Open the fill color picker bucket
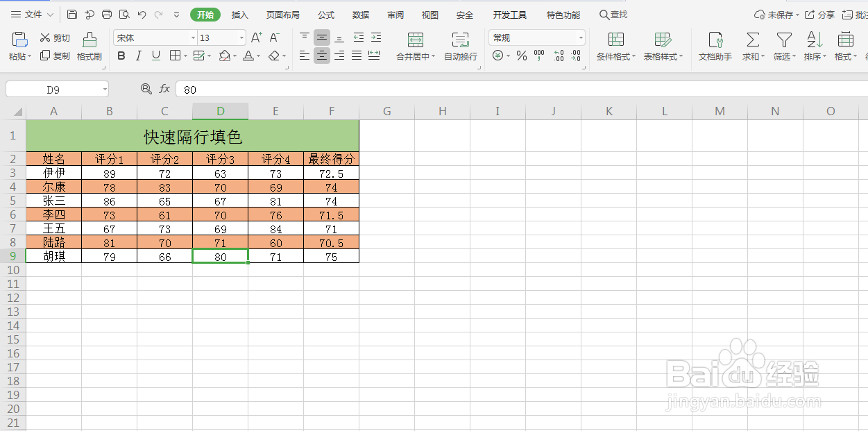This screenshot has height=431, width=868. [x=224, y=56]
